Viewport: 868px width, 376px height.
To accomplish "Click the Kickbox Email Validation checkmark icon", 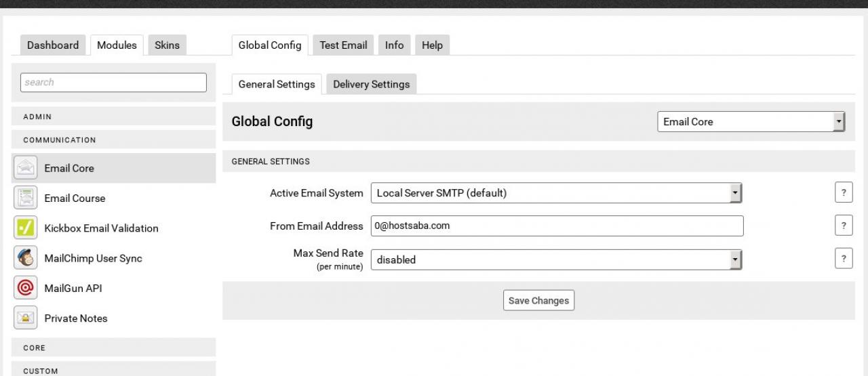I will click(x=26, y=228).
